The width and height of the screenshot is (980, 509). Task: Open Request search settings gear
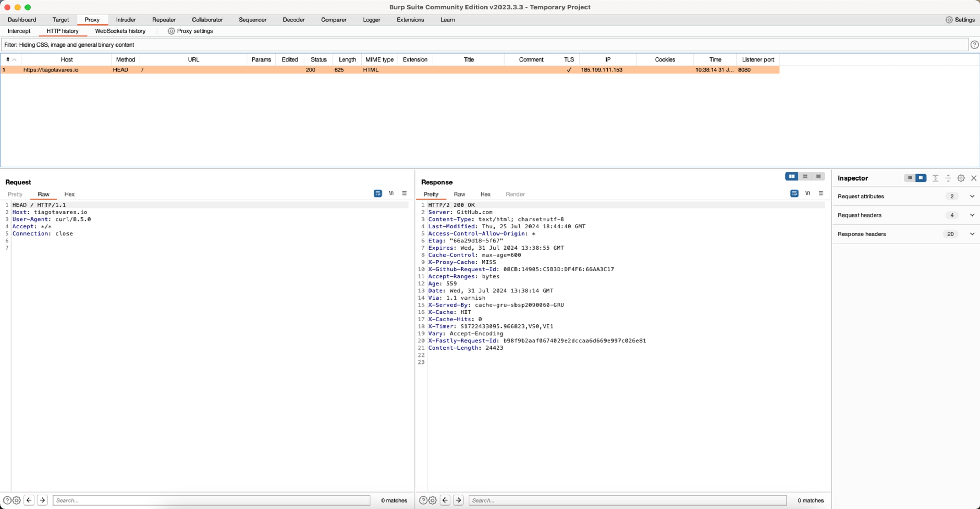coord(16,500)
